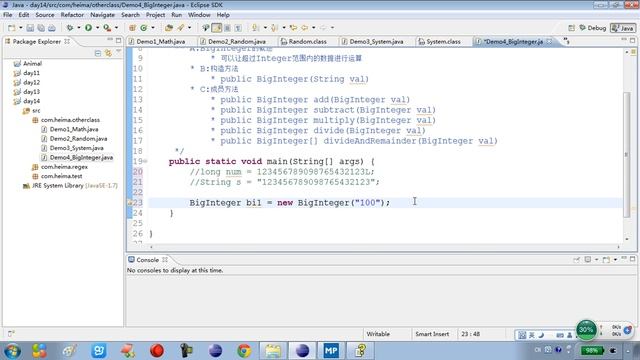Image resolution: width=640 pixels, height=360 pixels.
Task: Click the Save toolbar icon
Action: coord(30,28)
